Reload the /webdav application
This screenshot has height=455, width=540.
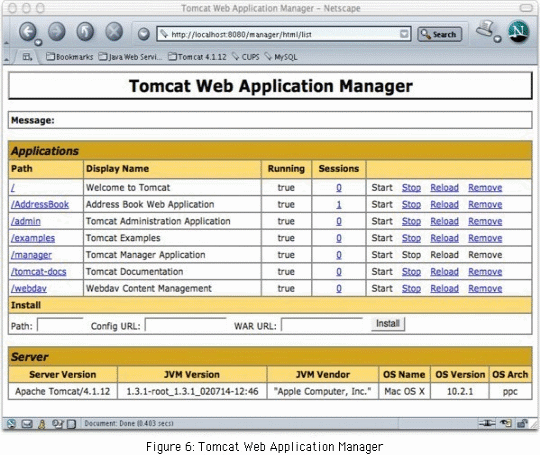click(x=444, y=288)
